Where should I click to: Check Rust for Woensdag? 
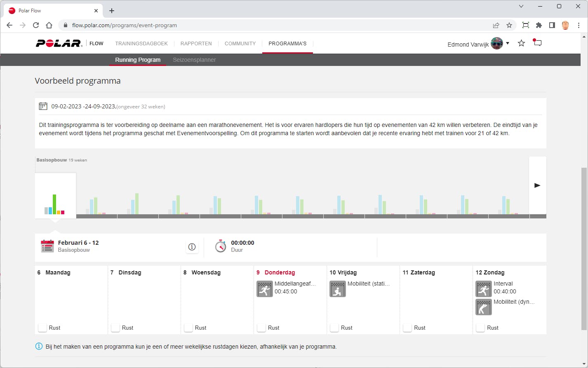coord(188,328)
